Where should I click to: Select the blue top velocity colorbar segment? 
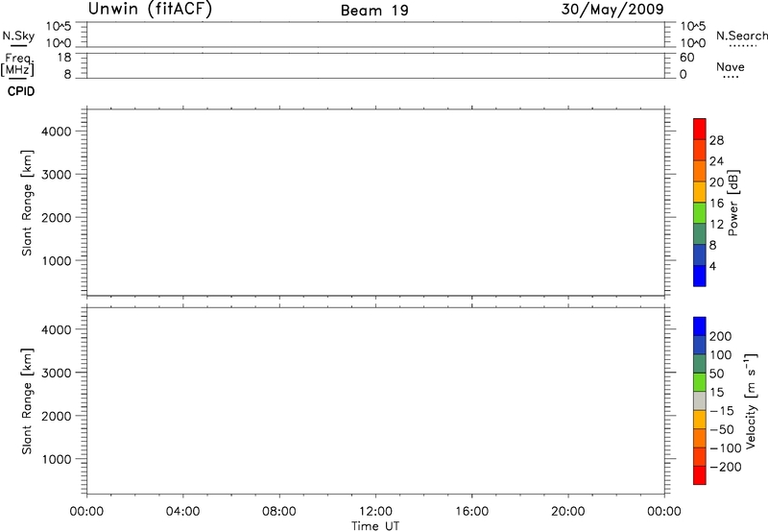[700, 326]
